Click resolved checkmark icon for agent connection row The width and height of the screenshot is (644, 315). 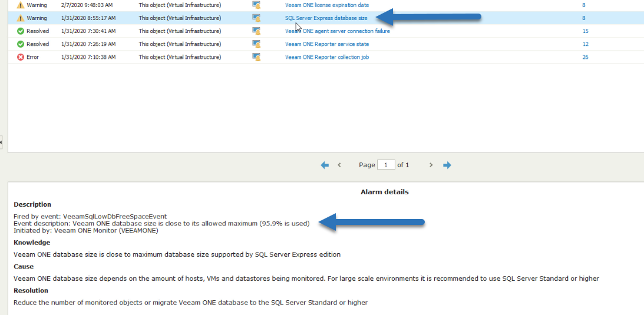click(21, 31)
